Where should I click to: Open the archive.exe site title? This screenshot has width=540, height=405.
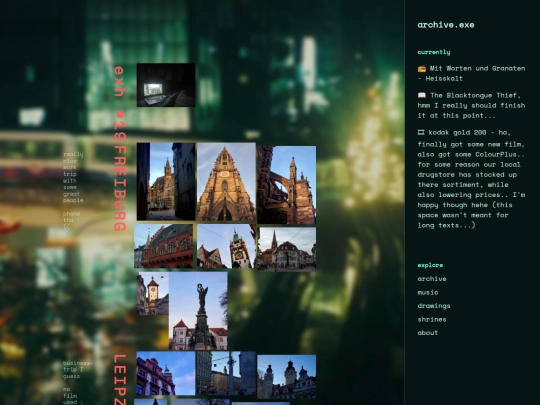click(446, 25)
